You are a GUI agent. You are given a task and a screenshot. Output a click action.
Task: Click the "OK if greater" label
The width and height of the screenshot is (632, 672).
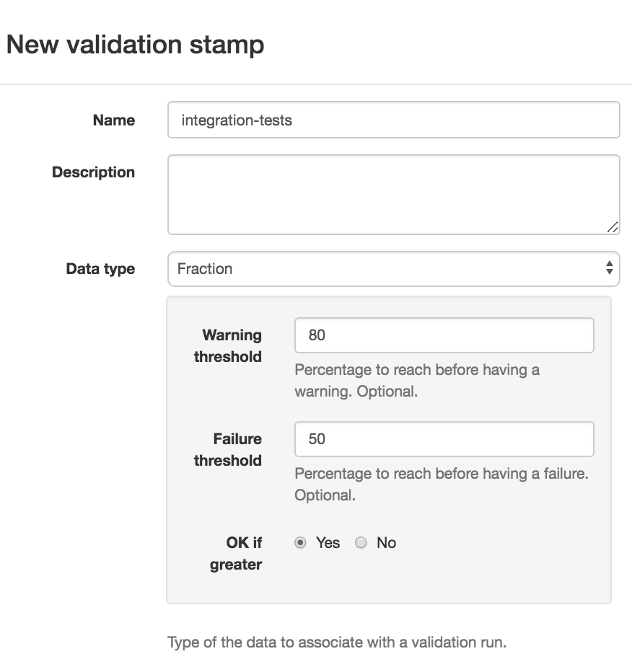[236, 553]
